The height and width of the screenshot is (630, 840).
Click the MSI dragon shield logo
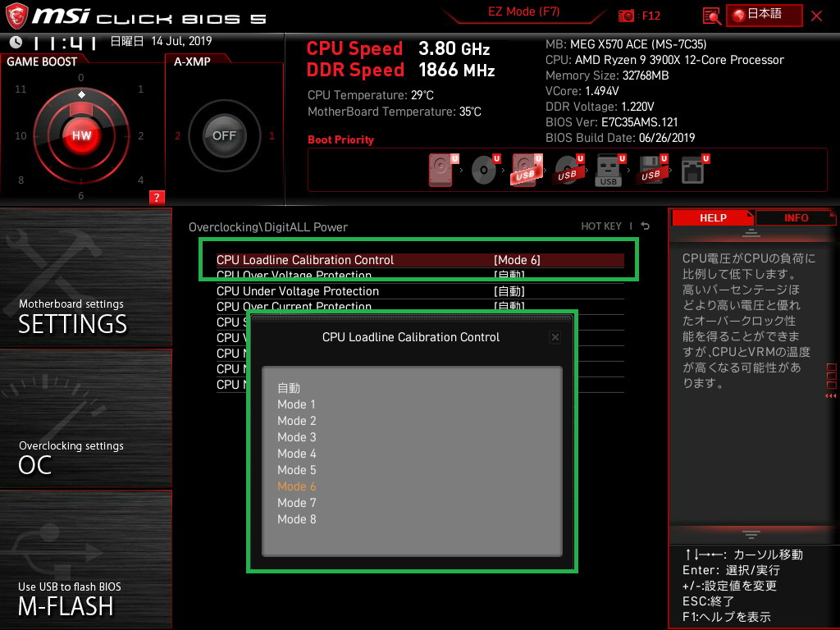(16, 16)
